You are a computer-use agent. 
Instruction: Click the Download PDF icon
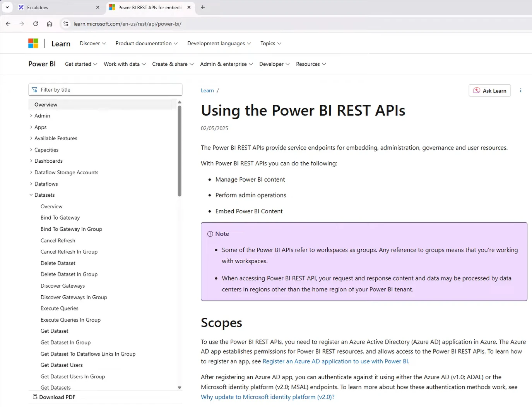pyautogui.click(x=35, y=397)
